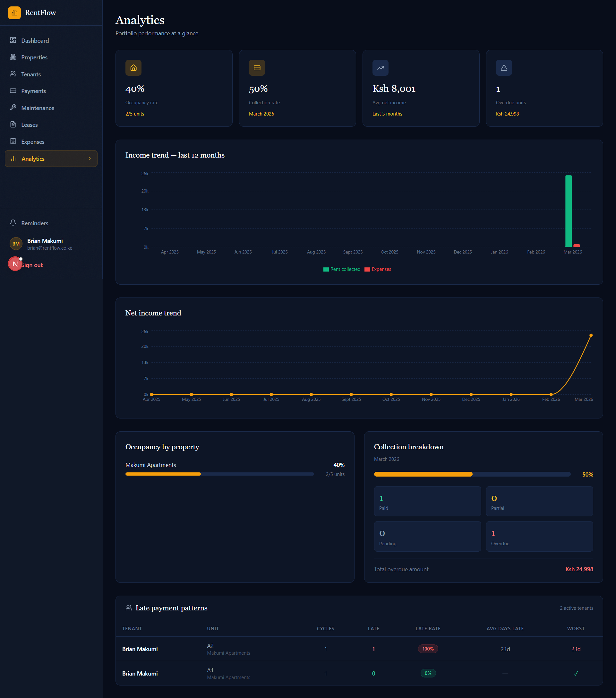Click the Expenses receipt icon
Screen dimensions: 616x698
click(13, 142)
